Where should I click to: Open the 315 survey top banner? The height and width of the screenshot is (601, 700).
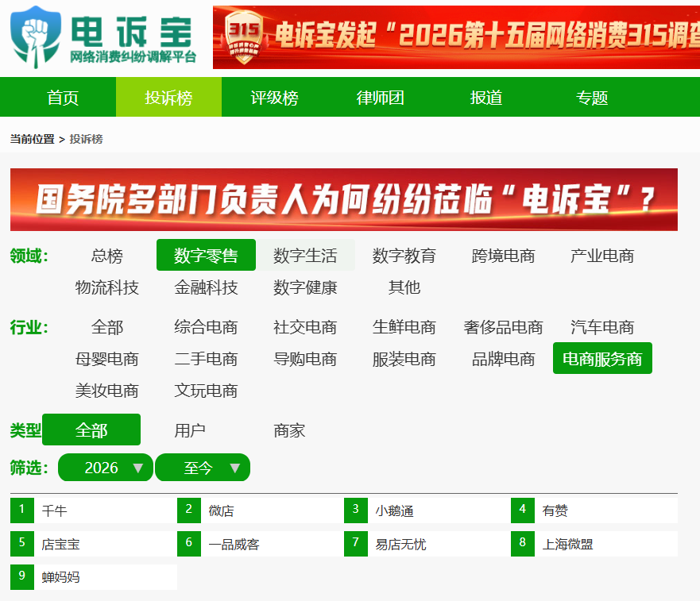[456, 37]
